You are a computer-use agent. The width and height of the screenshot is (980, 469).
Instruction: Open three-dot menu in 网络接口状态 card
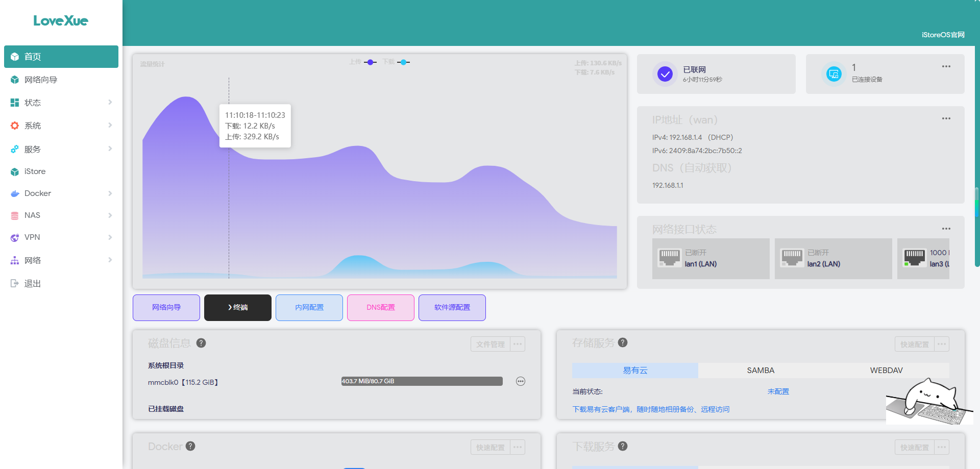click(946, 229)
